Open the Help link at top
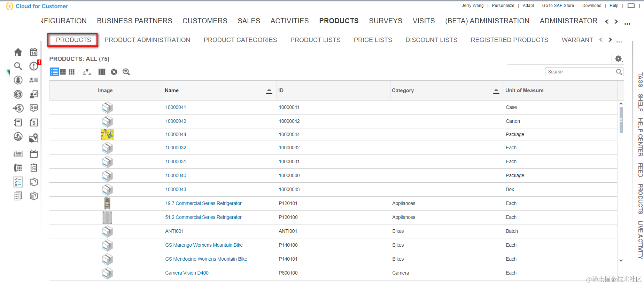 pos(614,6)
